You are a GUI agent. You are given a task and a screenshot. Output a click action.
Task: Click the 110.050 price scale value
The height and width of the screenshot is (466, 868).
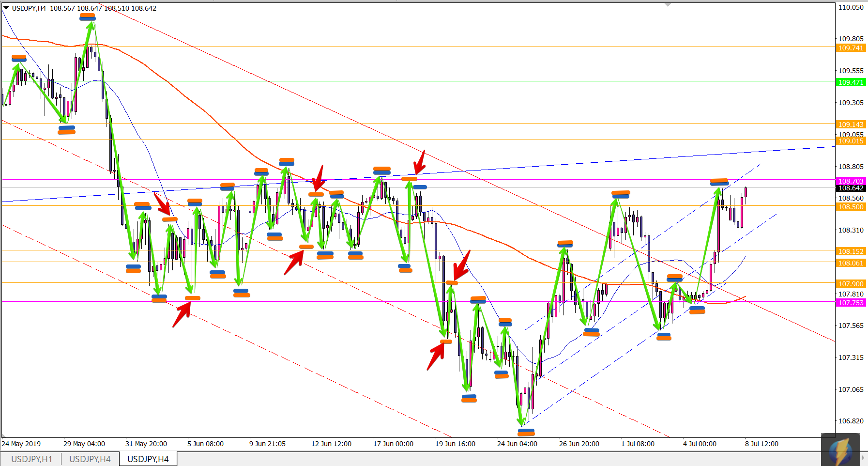click(851, 7)
